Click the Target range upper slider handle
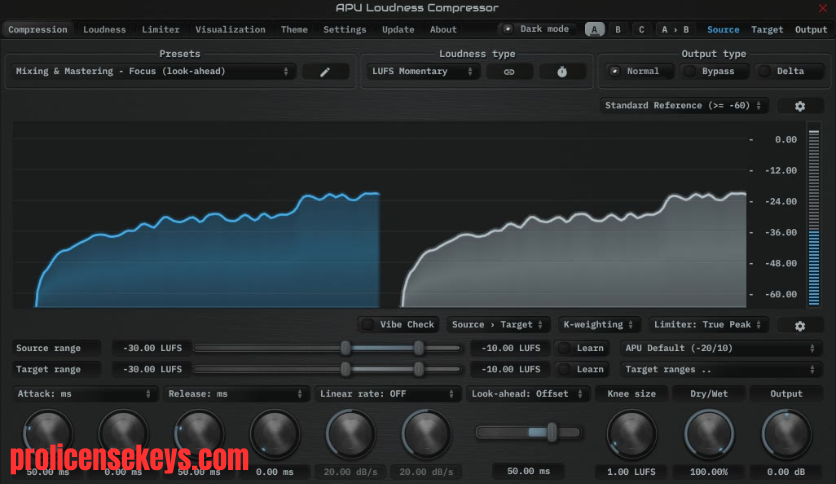This screenshot has width=836, height=484. point(419,369)
